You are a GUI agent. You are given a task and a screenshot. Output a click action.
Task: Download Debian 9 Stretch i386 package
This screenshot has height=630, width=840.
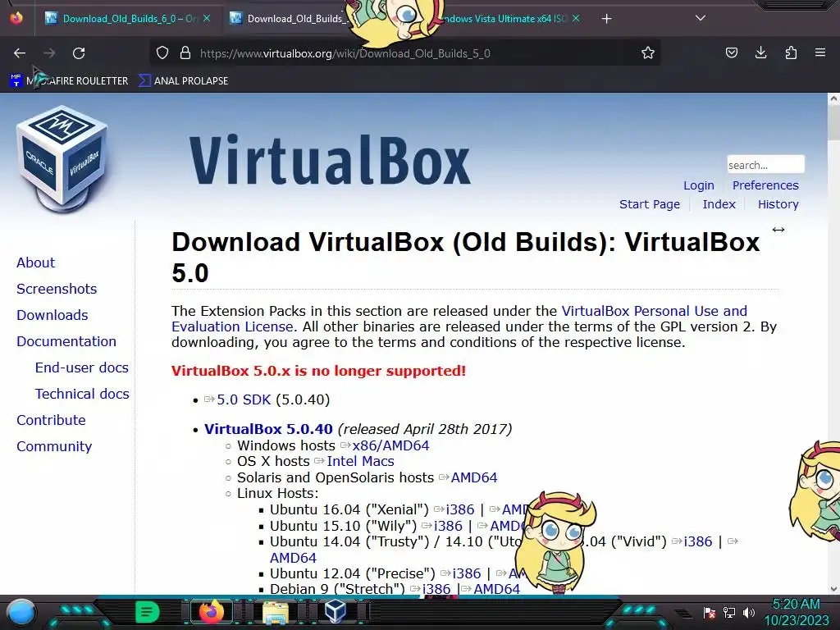pos(436,589)
